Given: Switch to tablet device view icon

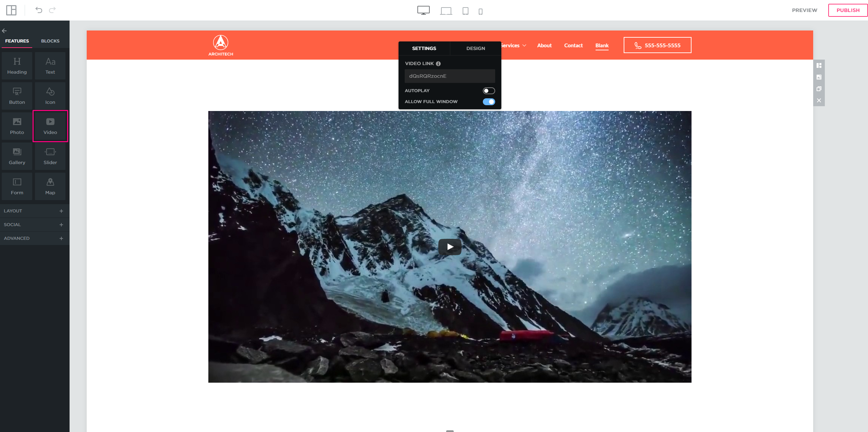Looking at the screenshot, I should 465,11.
